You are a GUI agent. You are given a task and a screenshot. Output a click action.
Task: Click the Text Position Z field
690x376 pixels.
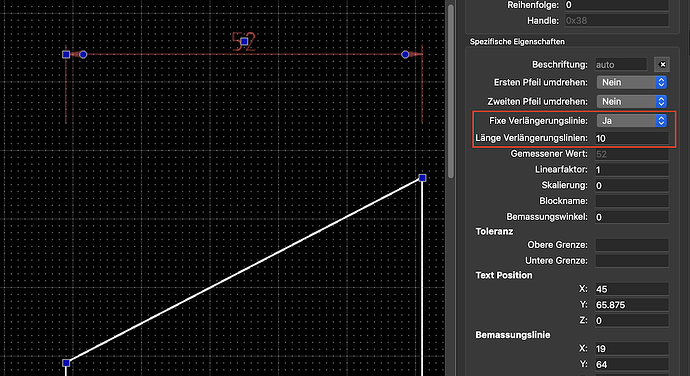click(x=632, y=321)
